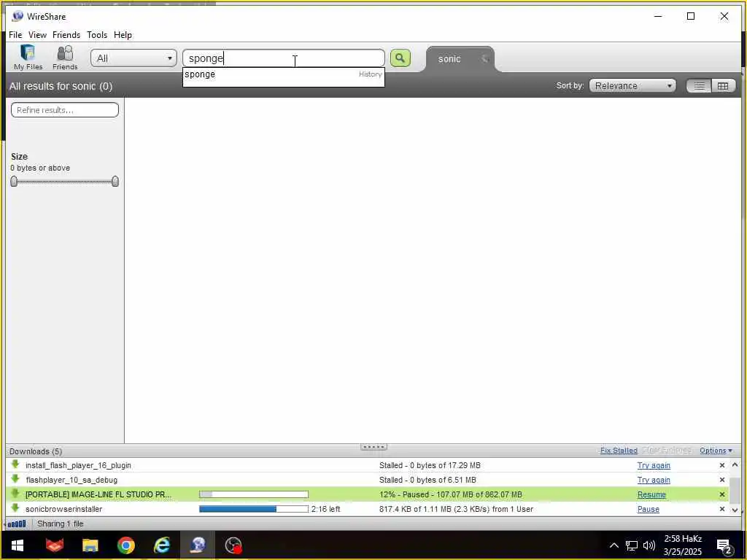Click green arrow icon for FL STUDIO download
The height and width of the screenshot is (560, 747).
point(15,494)
